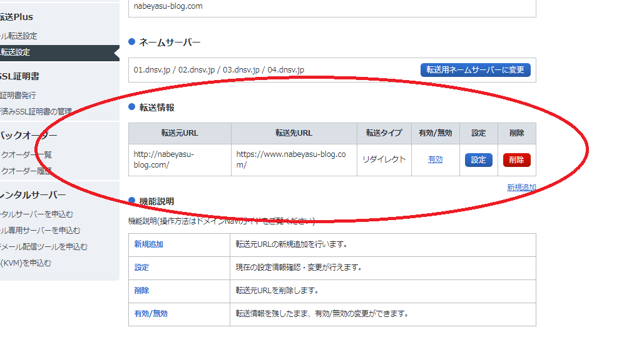Image resolution: width=644 pixels, height=362 pixels.
Task: Click 専用サーバーを申込む in the sidebar
Action: 31,230
